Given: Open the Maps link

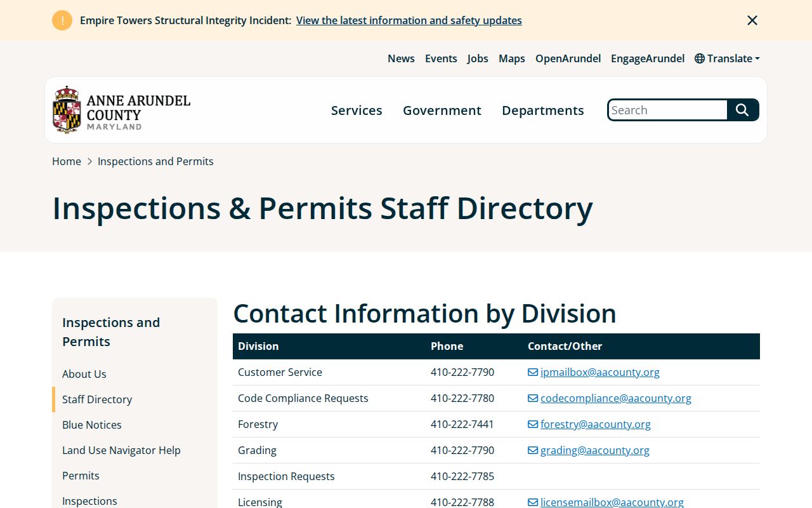Looking at the screenshot, I should [512, 58].
